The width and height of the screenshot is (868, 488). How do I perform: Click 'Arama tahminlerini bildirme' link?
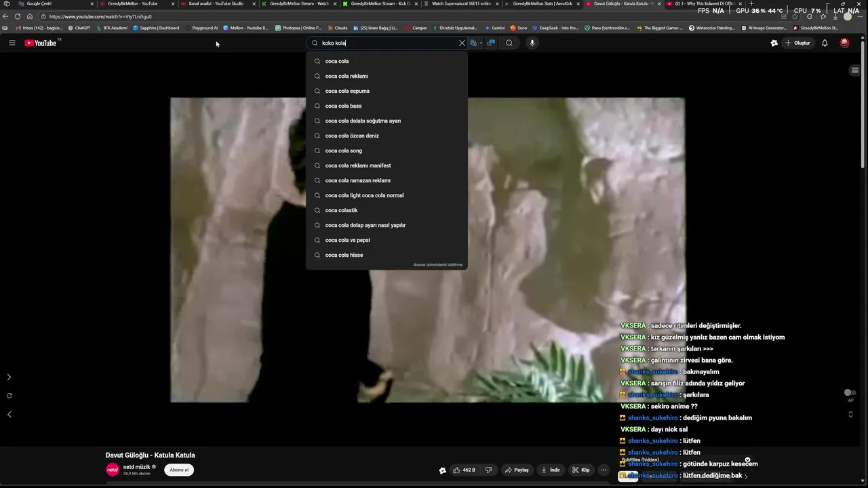pos(437,265)
